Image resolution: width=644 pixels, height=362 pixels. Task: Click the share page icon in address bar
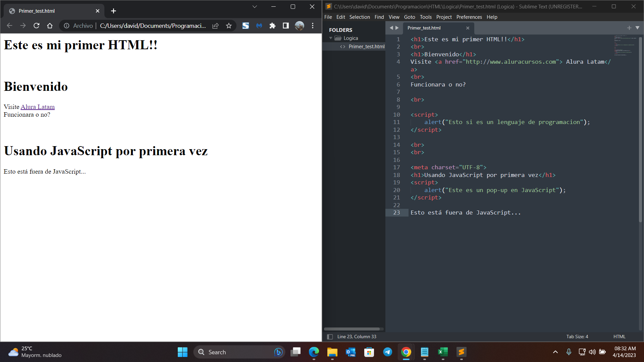click(x=215, y=26)
